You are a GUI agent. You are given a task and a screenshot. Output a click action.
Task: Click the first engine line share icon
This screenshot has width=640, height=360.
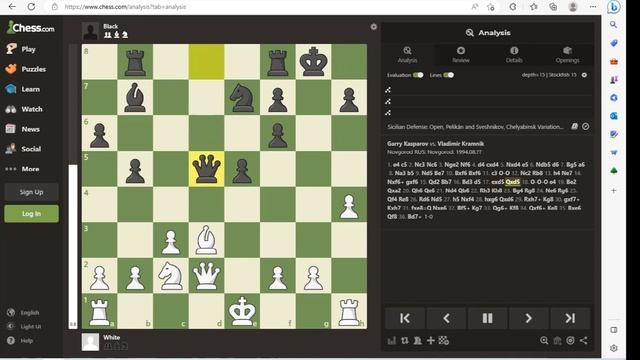tap(388, 90)
